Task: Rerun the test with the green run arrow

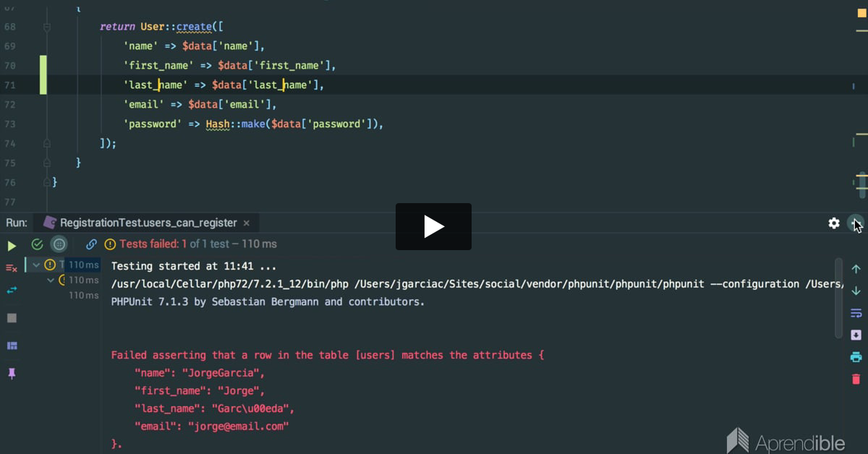Action: (x=12, y=245)
